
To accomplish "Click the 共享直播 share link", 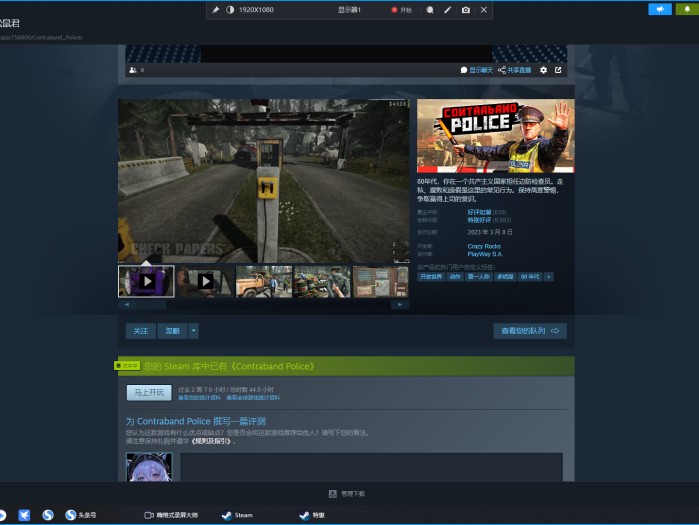I will coord(514,70).
